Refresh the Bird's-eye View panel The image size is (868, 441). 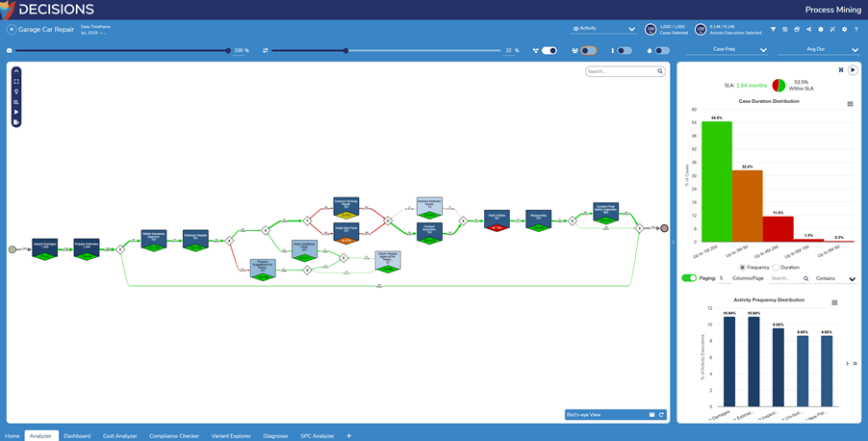pyautogui.click(x=661, y=415)
